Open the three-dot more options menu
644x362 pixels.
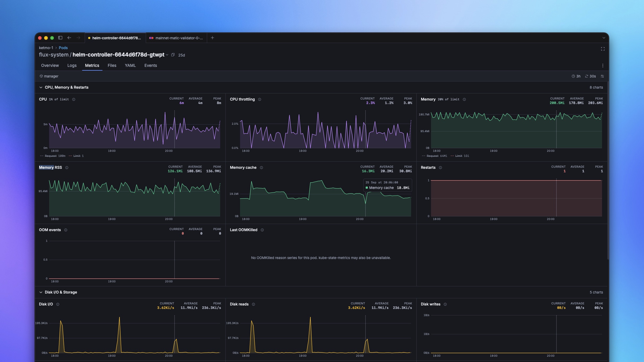pyautogui.click(x=603, y=66)
